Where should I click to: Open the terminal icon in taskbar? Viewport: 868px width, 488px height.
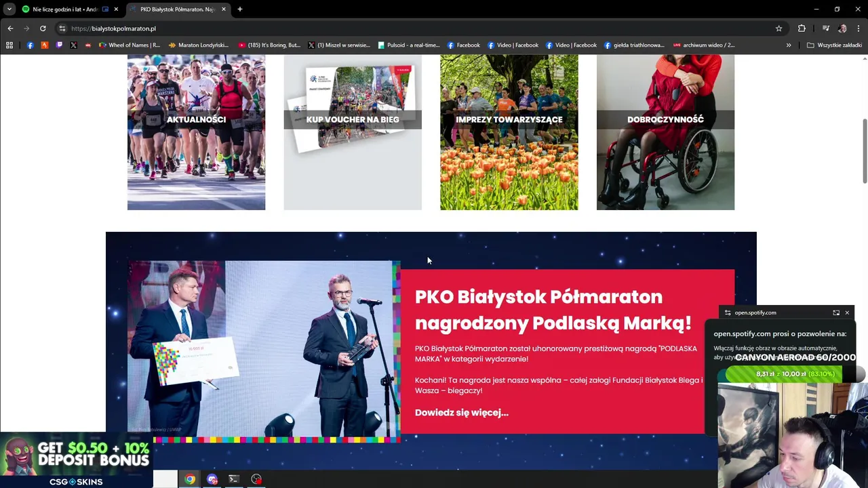click(234, 479)
